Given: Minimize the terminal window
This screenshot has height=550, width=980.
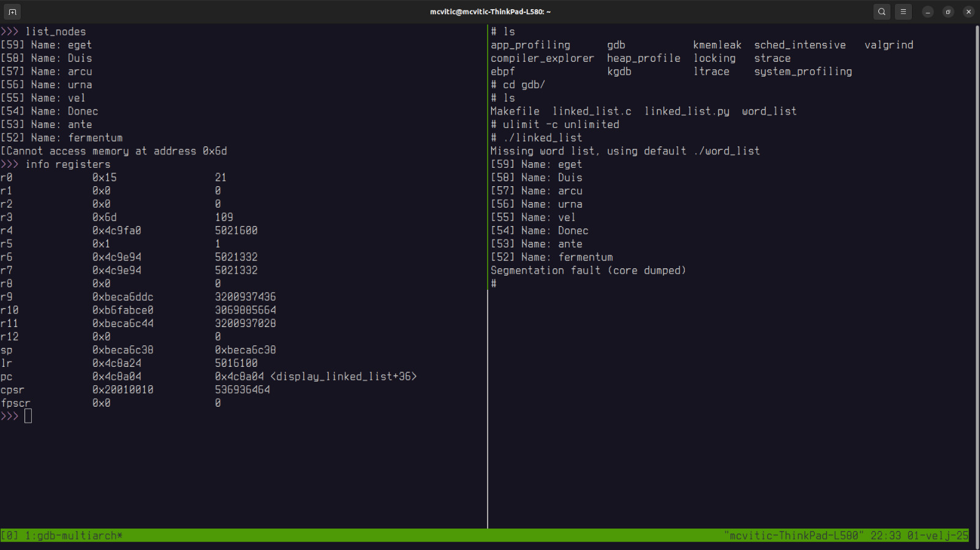Looking at the screenshot, I should pyautogui.click(x=928, y=12).
